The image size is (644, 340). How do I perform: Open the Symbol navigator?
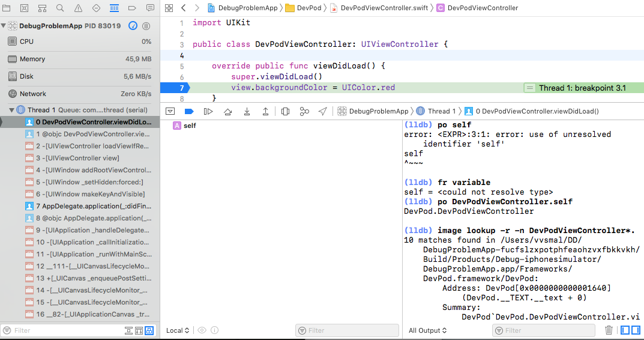coord(42,8)
